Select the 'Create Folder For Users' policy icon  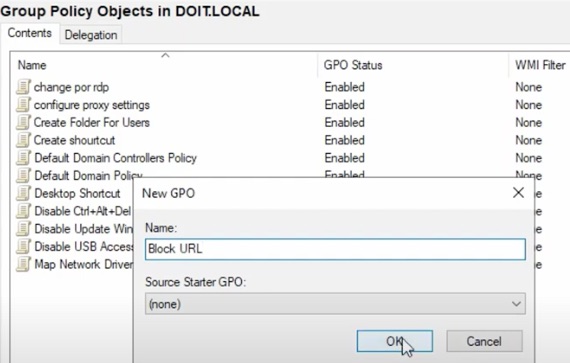23,122
